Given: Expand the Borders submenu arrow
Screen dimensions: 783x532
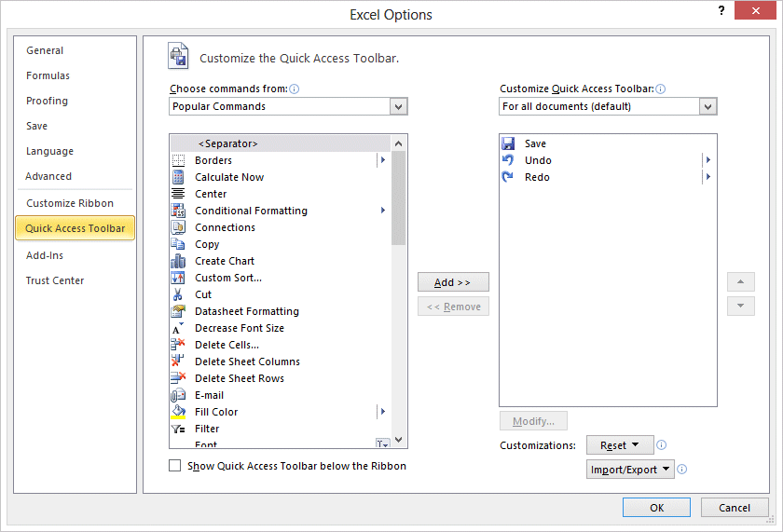Looking at the screenshot, I should click(x=382, y=160).
